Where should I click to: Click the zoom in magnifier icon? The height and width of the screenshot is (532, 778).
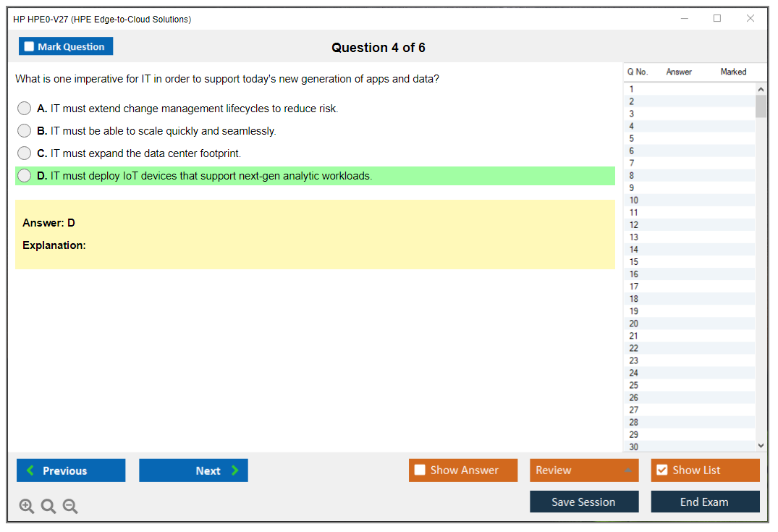26,507
